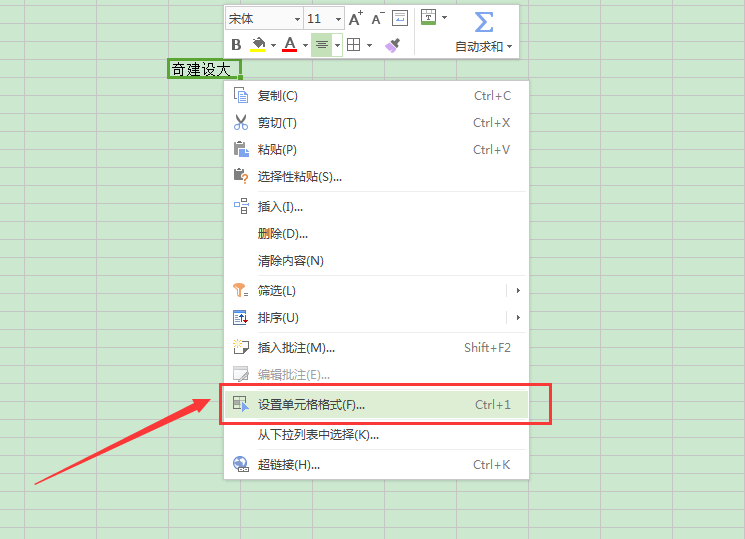
Task: Choose 复制(C) from context menu
Action: click(376, 96)
